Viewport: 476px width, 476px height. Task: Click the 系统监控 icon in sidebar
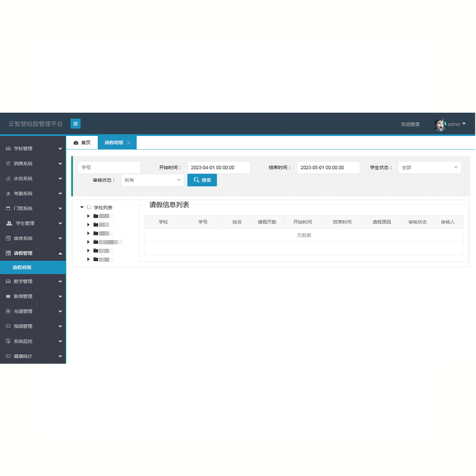click(x=8, y=341)
